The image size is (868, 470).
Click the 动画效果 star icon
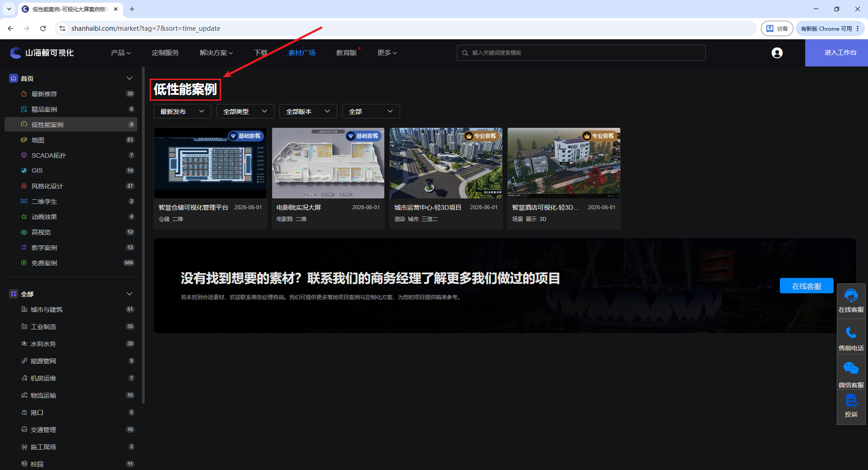[x=24, y=216]
